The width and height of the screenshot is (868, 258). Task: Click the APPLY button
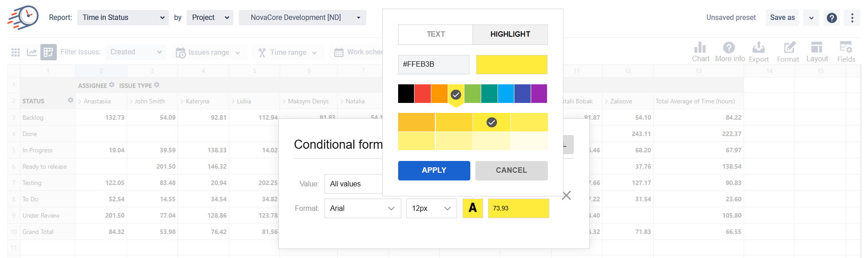point(434,170)
